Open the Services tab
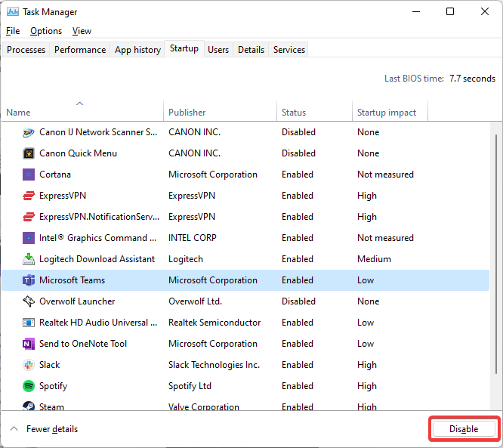This screenshot has width=503, height=448. pyautogui.click(x=289, y=50)
